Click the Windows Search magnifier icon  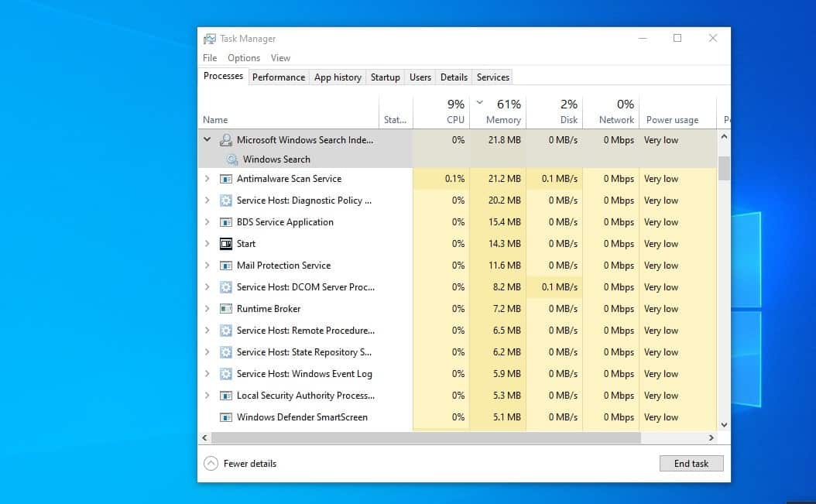tap(232, 159)
